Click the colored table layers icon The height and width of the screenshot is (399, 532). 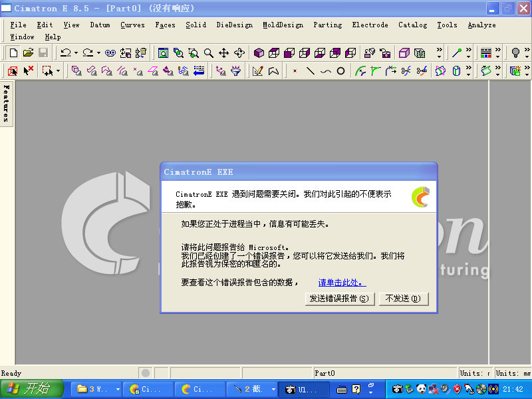coord(486,53)
